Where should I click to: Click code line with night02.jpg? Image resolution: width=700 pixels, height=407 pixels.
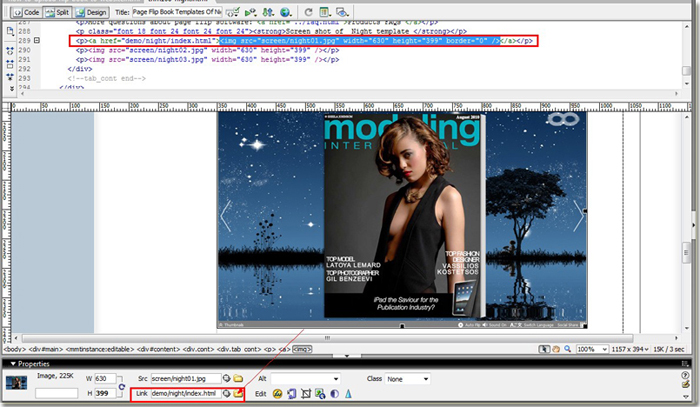(207, 50)
